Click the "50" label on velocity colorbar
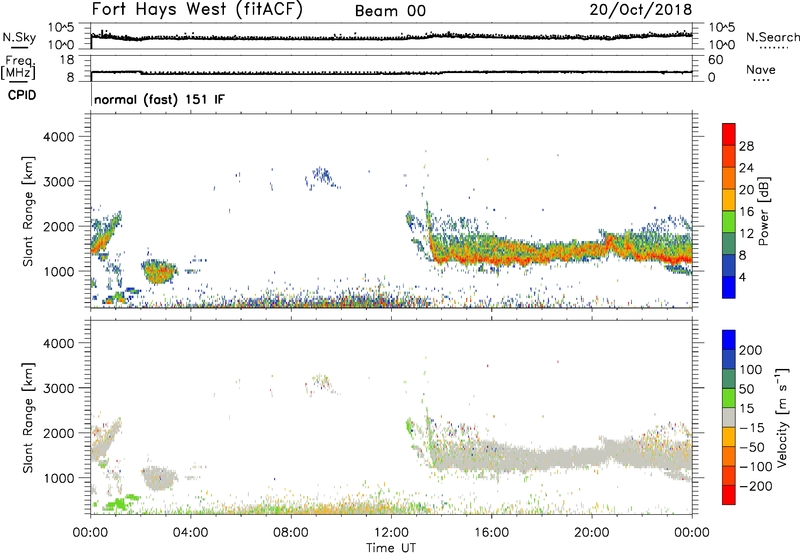This screenshot has height=554, width=800. (746, 389)
